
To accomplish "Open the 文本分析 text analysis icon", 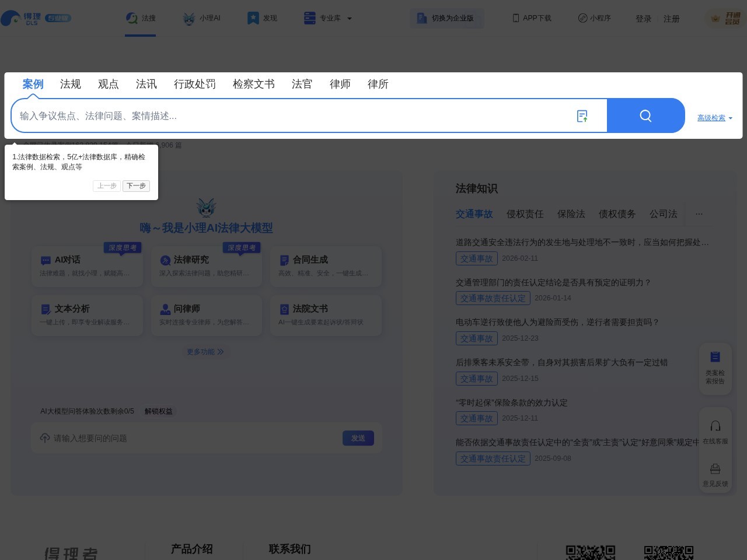I will (x=46, y=309).
